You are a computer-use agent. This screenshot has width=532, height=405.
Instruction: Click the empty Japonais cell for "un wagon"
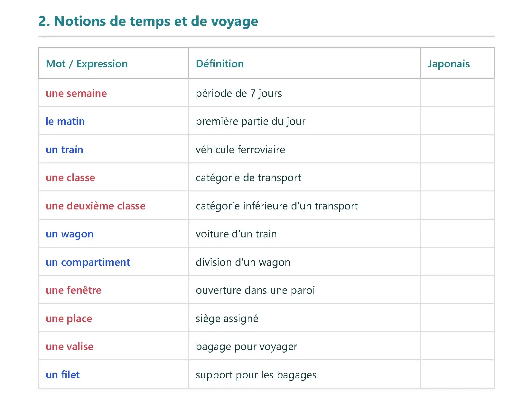pyautogui.click(x=457, y=234)
